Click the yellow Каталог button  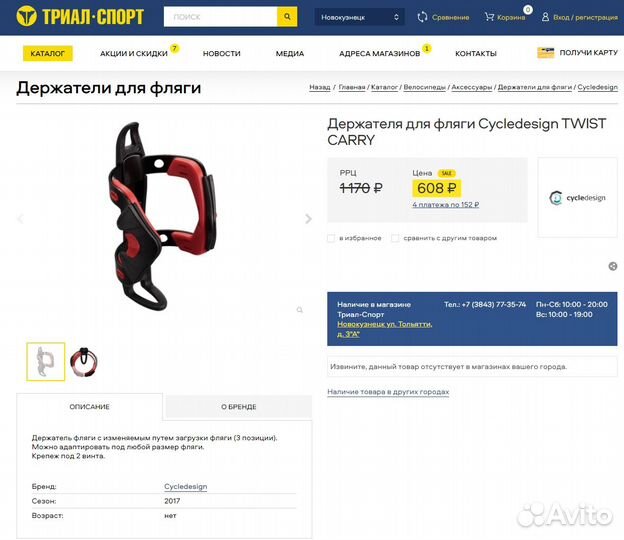48,53
